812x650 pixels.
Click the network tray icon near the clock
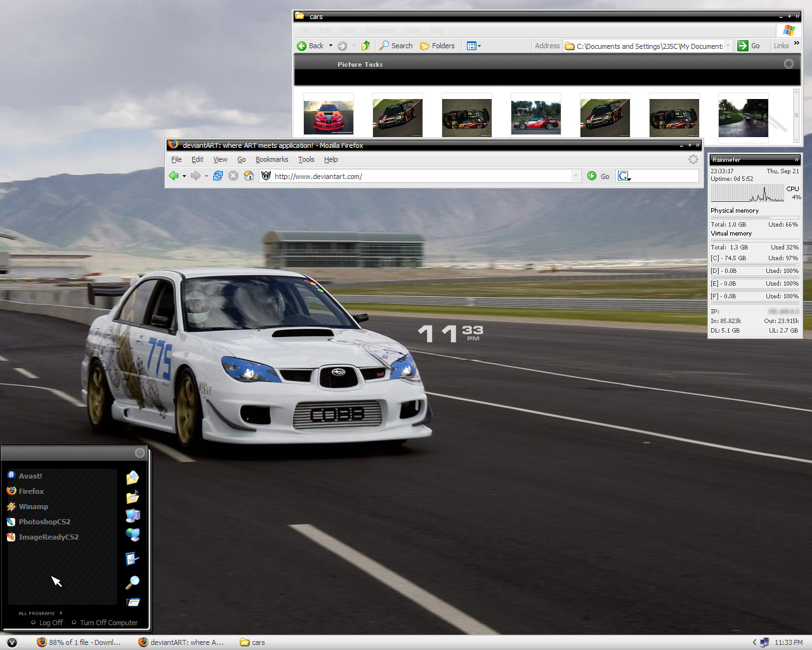pyautogui.click(x=764, y=642)
